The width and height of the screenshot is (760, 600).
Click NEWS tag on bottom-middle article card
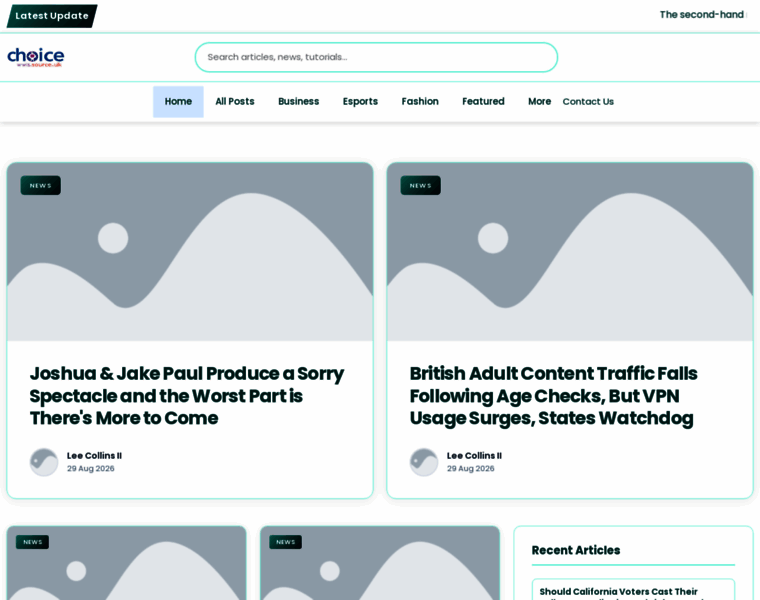pos(285,542)
